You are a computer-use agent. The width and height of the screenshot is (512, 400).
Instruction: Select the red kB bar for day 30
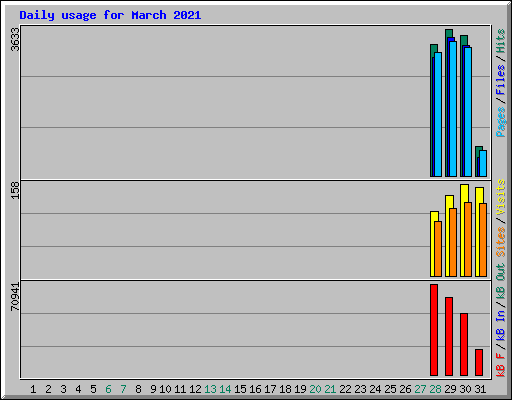coord(464,344)
